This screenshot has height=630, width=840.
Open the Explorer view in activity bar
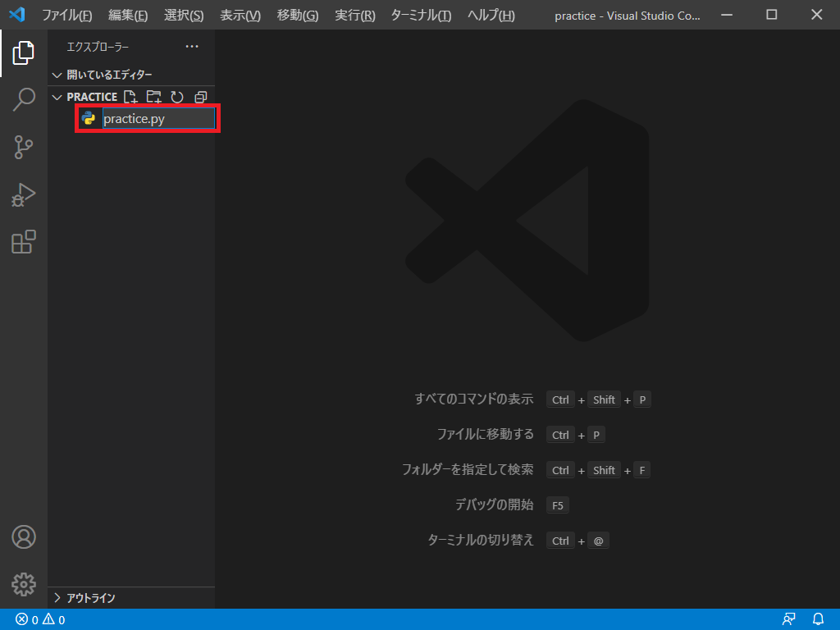(24, 52)
